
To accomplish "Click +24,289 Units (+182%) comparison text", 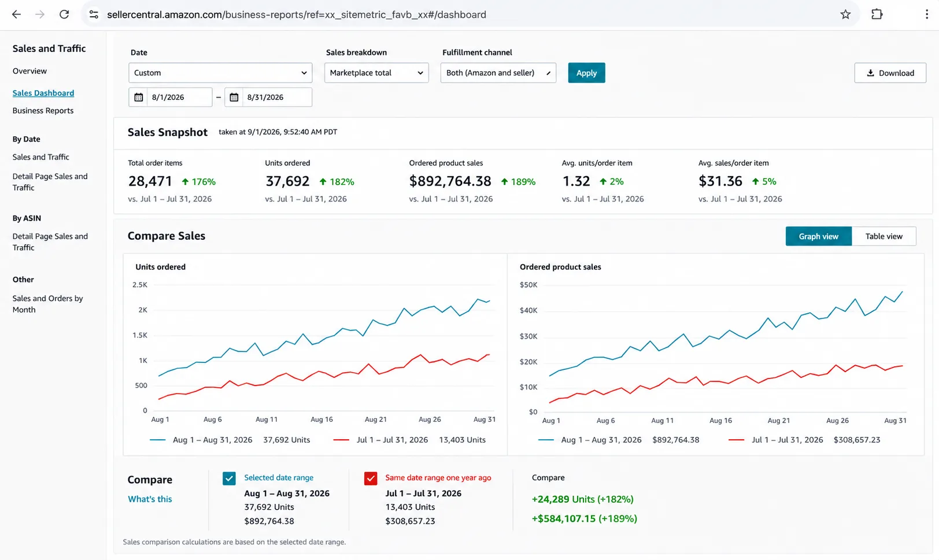I will point(582,499).
